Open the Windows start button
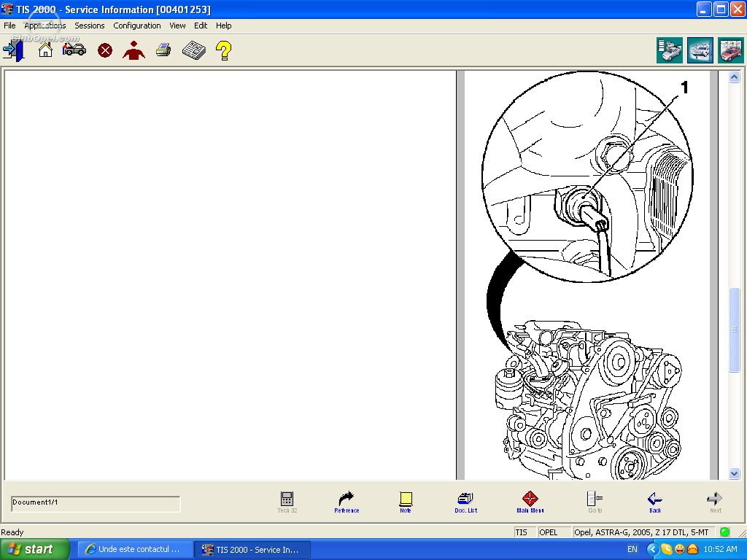The width and height of the screenshot is (747, 560). click(x=34, y=549)
